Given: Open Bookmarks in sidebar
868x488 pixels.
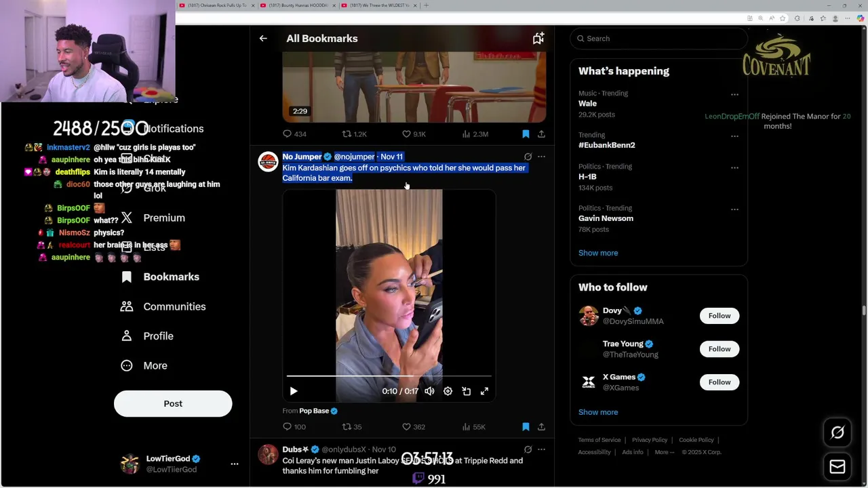Looking at the screenshot, I should coord(160,277).
